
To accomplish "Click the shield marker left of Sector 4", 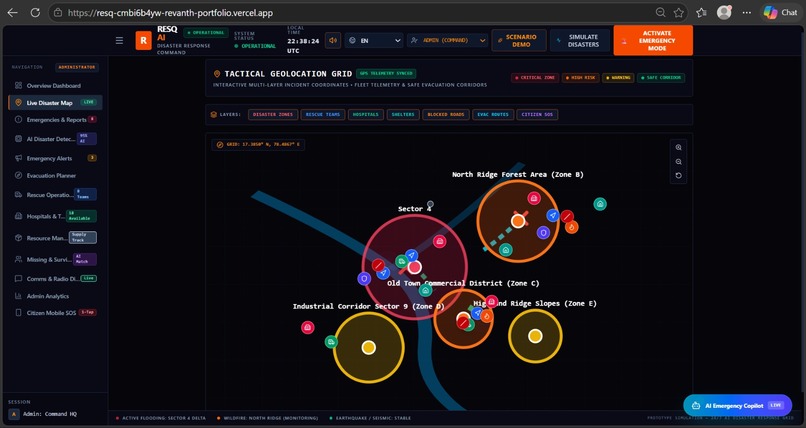I will [364, 278].
